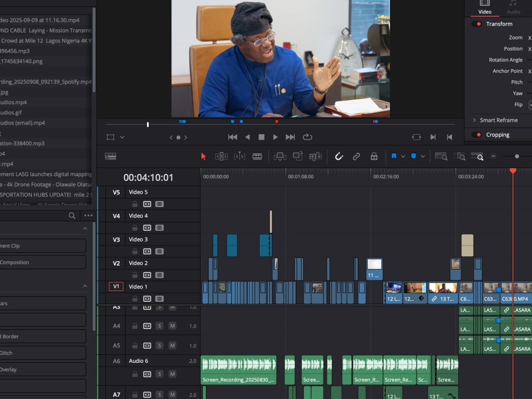532x399 pixels.
Task: Jump to first frame button
Action: click(x=232, y=137)
